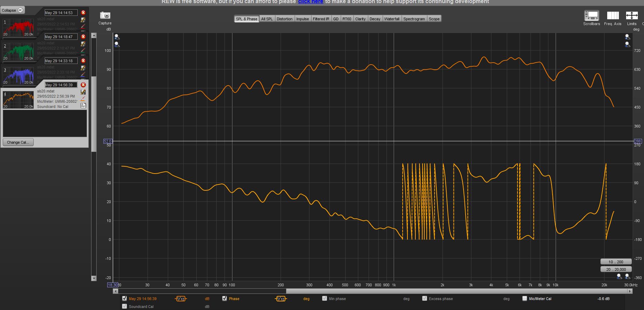The image size is (644, 310).
Task: Click measurement list scrollbar down arrow
Action: tap(94, 278)
